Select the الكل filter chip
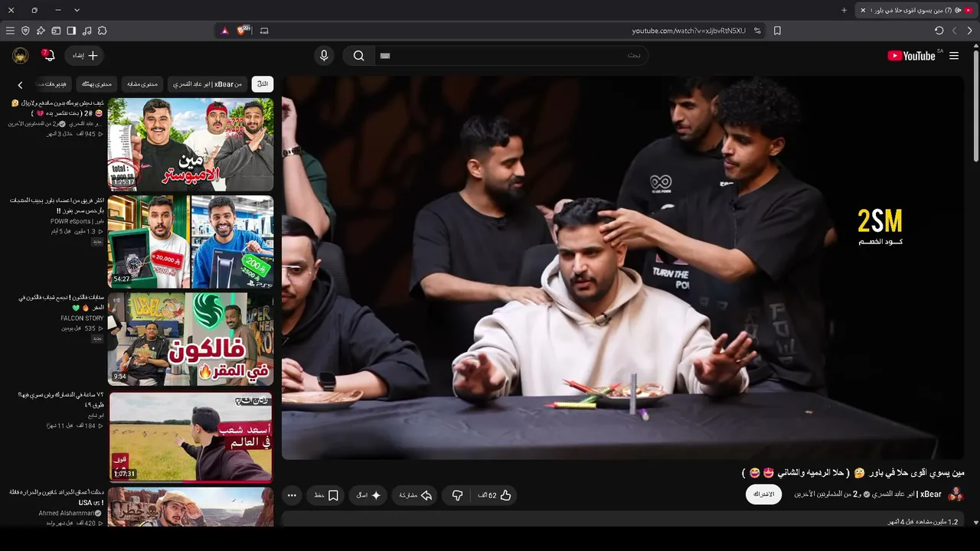The height and width of the screenshot is (551, 980). click(x=263, y=84)
